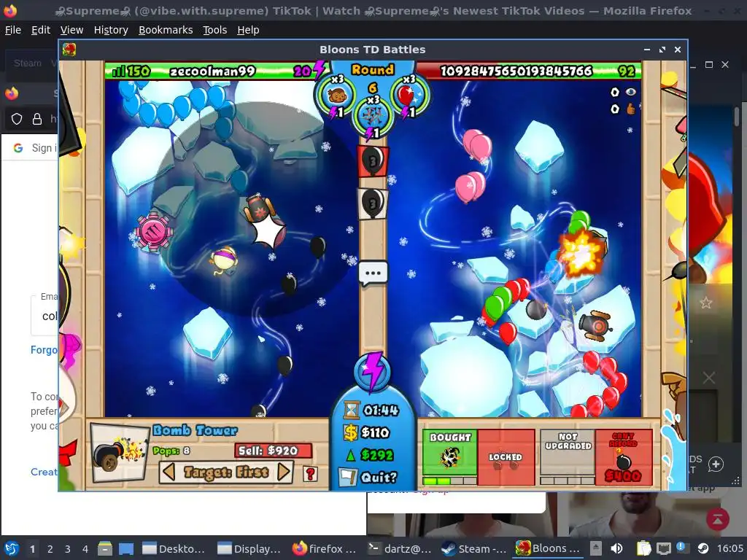Click the $400 Can't Afford upgrade
The height and width of the screenshot is (560, 747).
point(624,457)
